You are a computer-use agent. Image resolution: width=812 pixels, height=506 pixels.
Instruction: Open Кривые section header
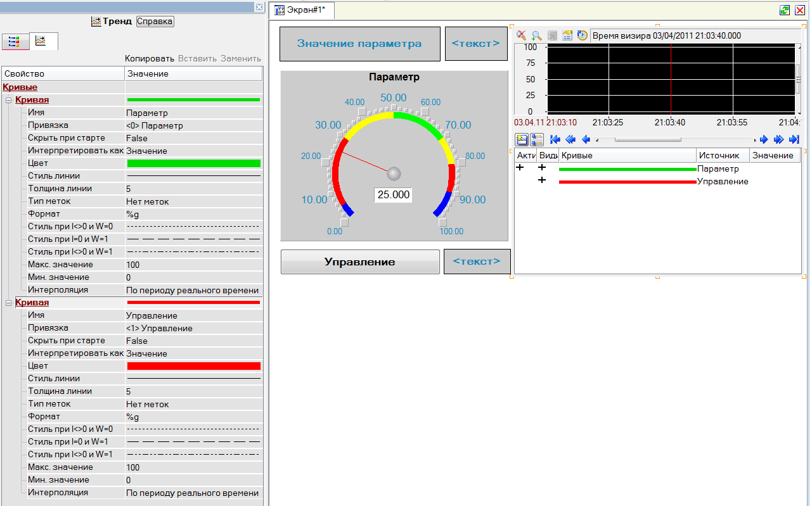point(20,87)
